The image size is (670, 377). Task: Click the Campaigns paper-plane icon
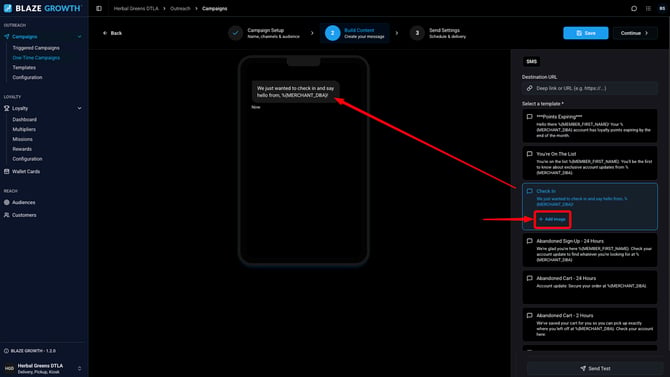point(6,37)
